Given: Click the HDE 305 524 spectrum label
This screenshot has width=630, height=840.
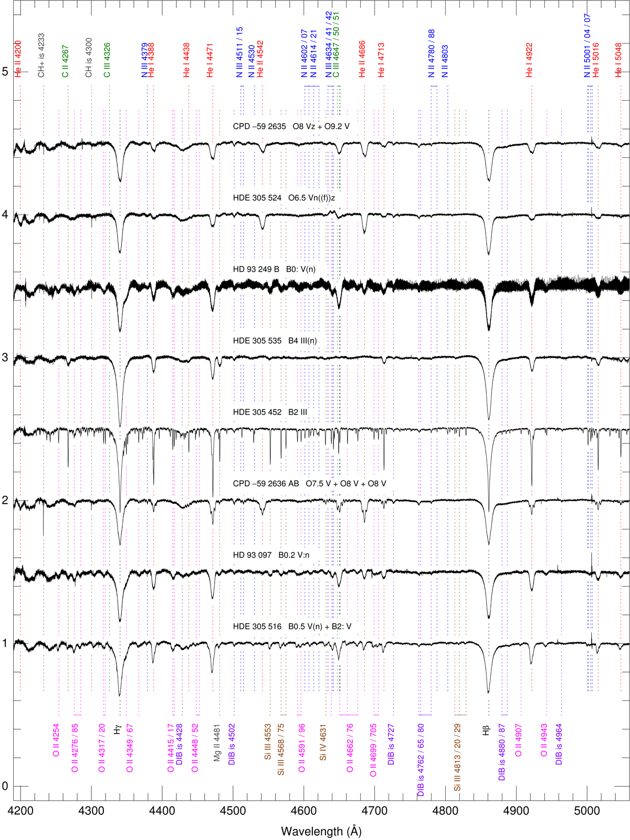Looking at the screenshot, I should 283,198.
